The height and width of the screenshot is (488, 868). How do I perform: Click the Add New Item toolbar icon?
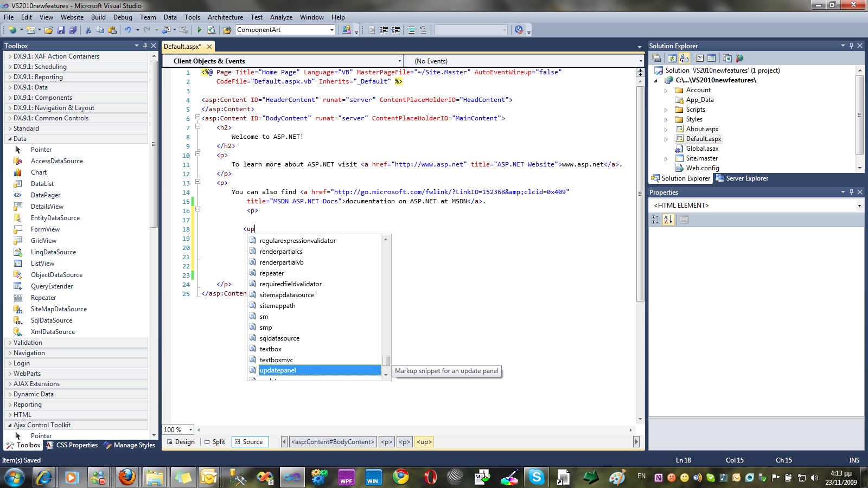point(31,30)
